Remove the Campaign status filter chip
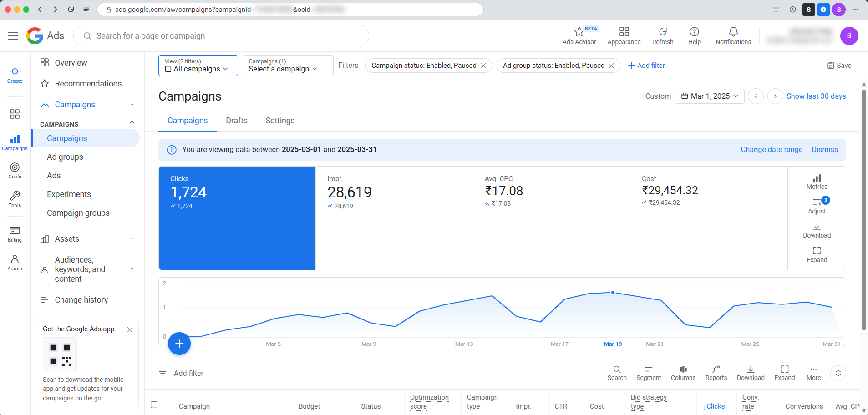868x415 pixels. click(483, 66)
